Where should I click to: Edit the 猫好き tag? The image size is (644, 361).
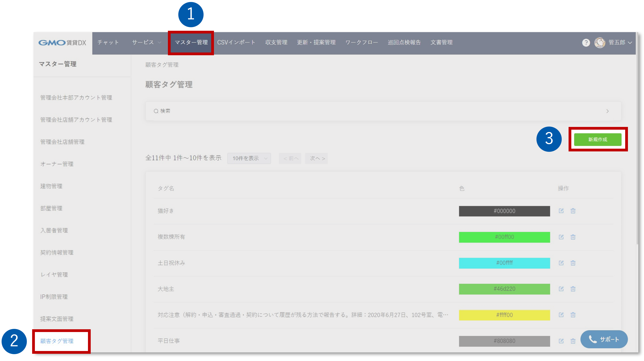tap(561, 211)
